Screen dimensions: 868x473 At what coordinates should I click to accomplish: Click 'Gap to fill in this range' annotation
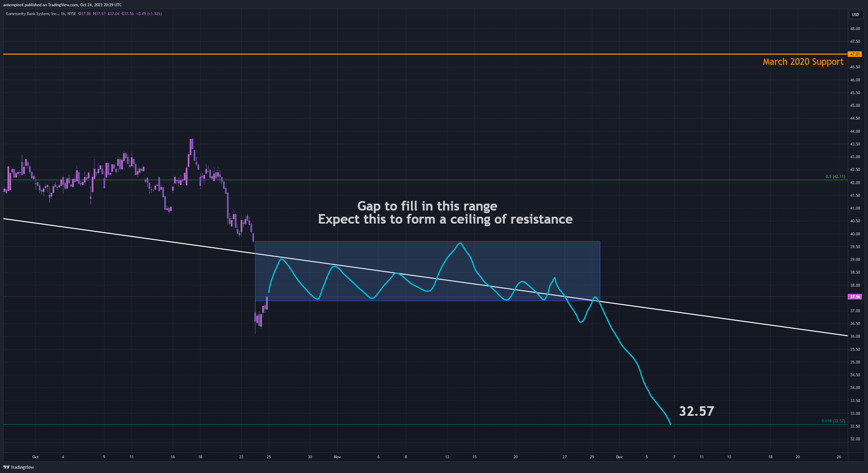click(427, 206)
